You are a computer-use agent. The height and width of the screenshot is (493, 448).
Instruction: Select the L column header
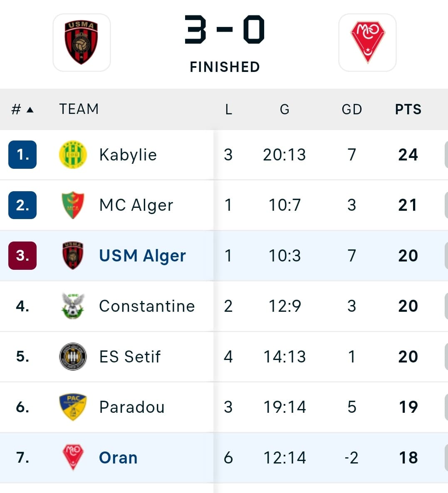point(228,109)
